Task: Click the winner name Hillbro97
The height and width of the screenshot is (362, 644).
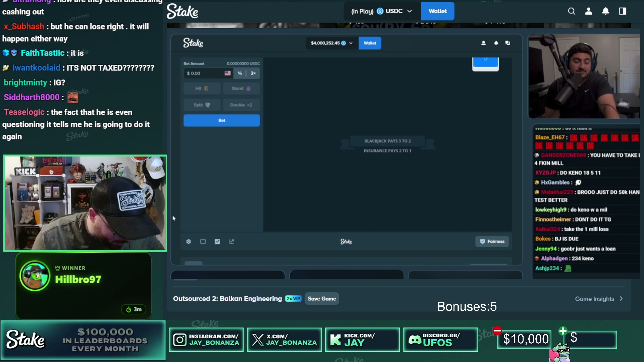Action: tap(78, 280)
